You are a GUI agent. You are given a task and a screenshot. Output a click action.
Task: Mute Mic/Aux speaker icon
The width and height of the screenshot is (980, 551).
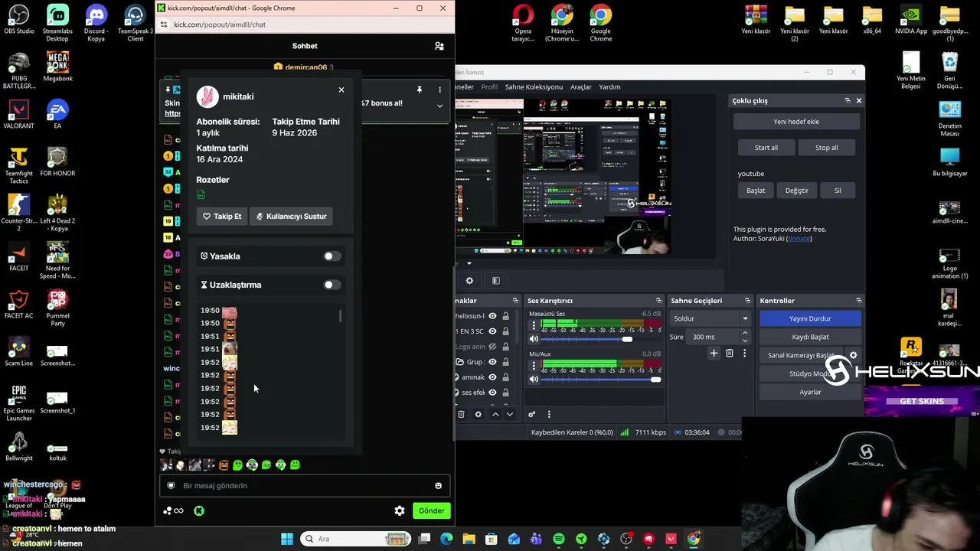[534, 380]
